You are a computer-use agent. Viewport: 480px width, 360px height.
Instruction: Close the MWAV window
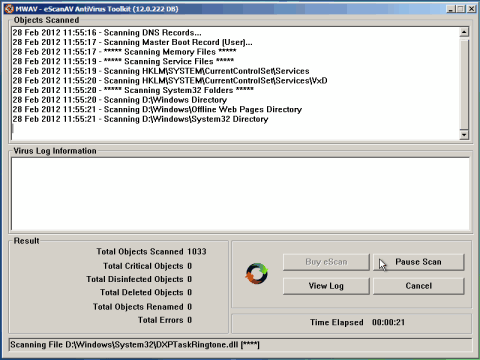coord(471,9)
